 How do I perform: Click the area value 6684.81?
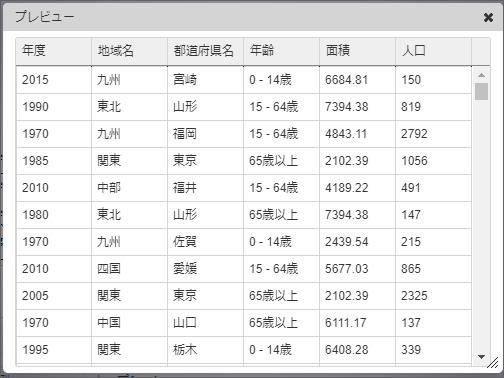tap(357, 80)
